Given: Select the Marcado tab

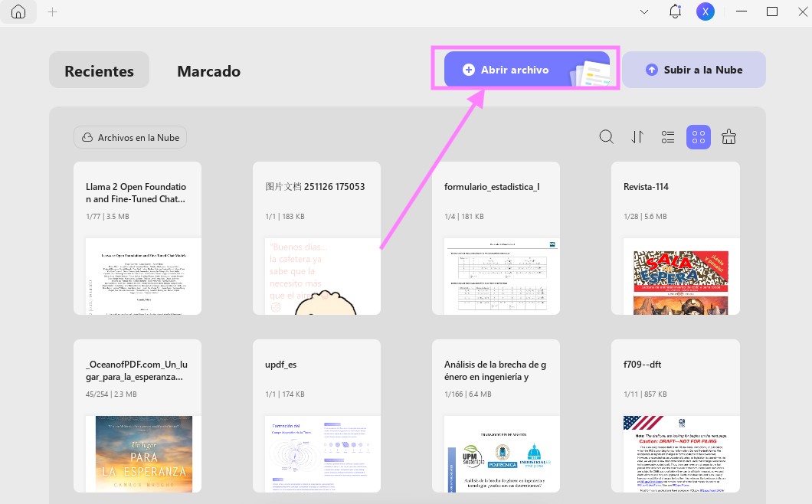Looking at the screenshot, I should (208, 70).
